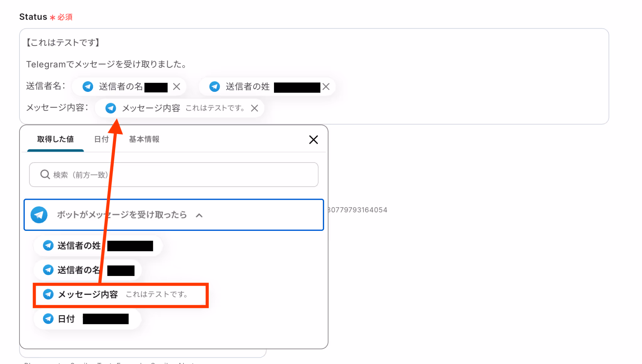Viewport: 642px width, 364px height.
Task: Pick the 日付 value from list
Action: point(66,319)
